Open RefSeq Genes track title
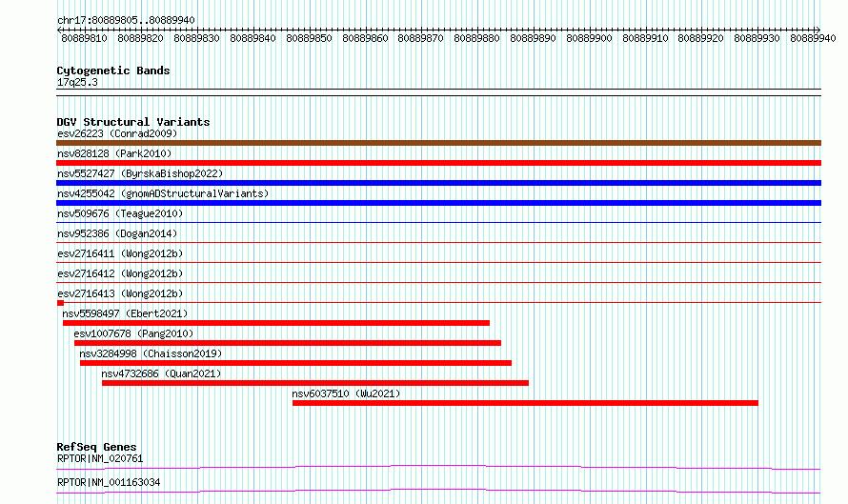848x504 pixels. [x=97, y=447]
